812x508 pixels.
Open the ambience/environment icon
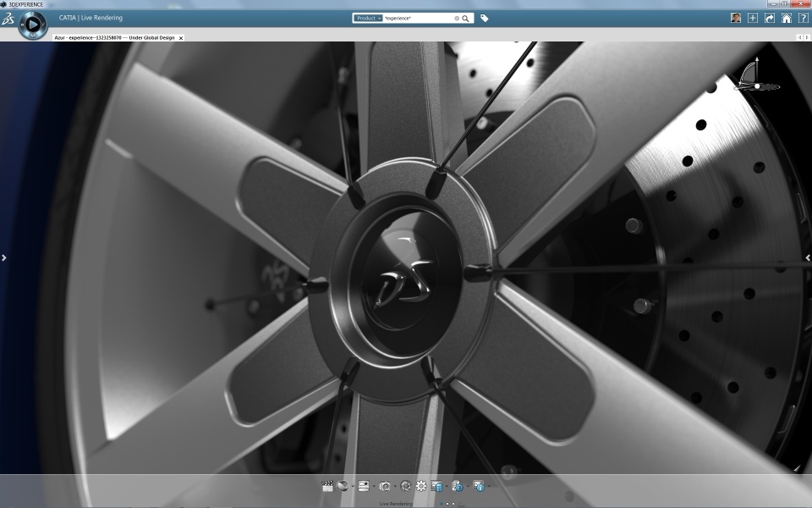tap(364, 486)
